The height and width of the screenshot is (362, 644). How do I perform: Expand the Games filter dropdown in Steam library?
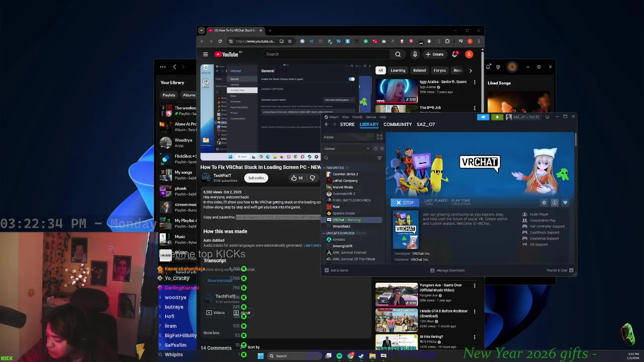tap(347, 148)
